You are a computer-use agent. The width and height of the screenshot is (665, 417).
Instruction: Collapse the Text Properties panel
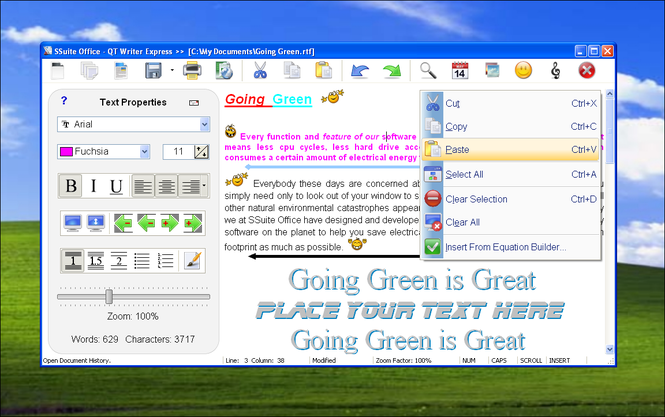[x=194, y=103]
